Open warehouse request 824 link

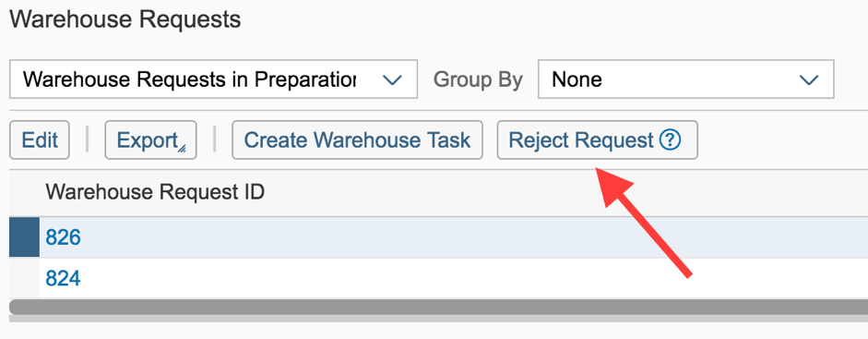tap(63, 278)
